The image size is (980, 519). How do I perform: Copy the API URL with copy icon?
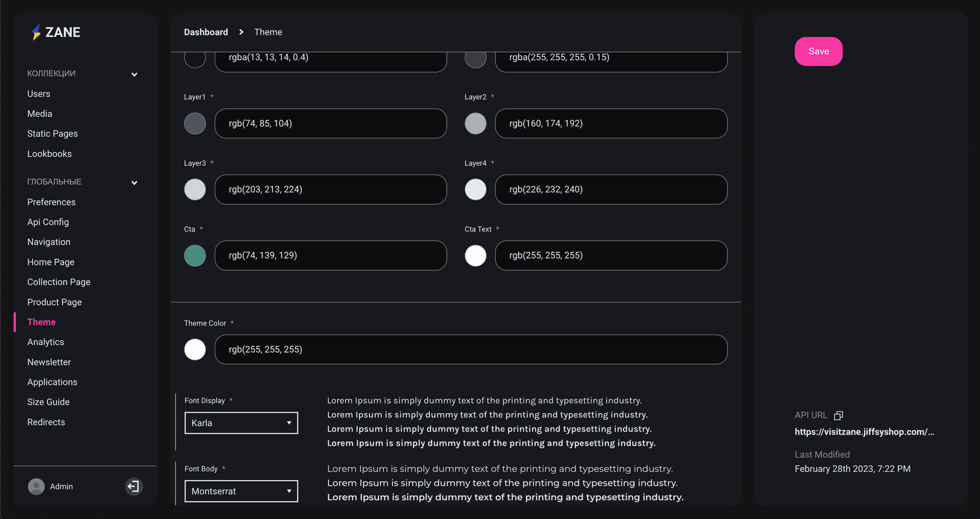(838, 415)
